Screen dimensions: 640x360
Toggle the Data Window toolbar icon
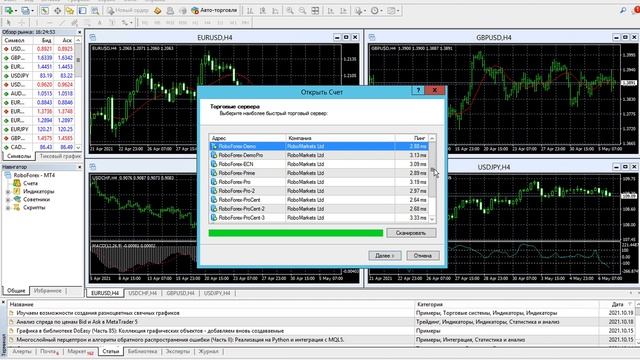point(58,11)
